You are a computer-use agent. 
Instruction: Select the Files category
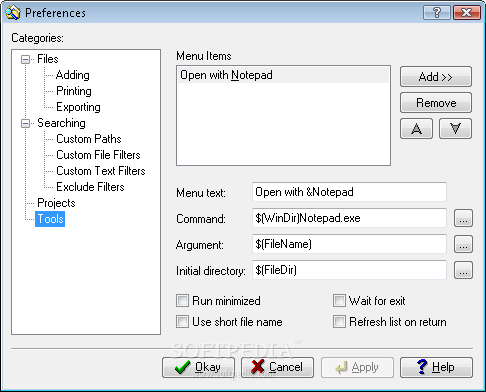tap(48, 59)
